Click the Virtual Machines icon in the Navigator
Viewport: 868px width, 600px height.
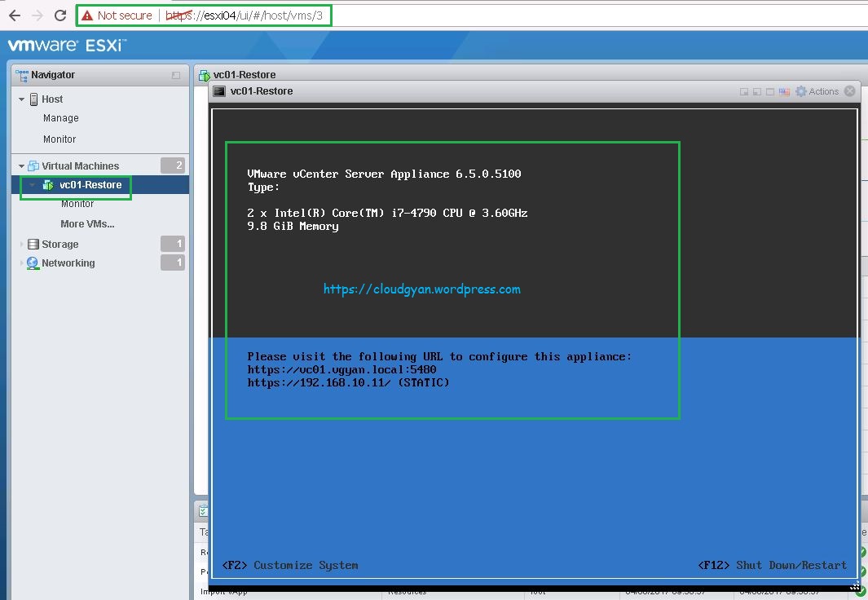click(x=33, y=166)
